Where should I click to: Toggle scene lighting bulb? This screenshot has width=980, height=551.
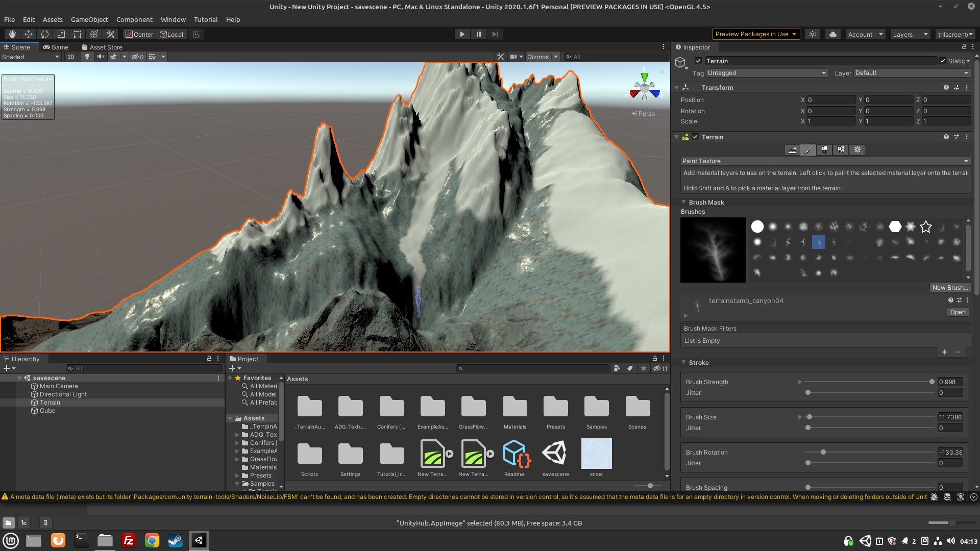87,57
